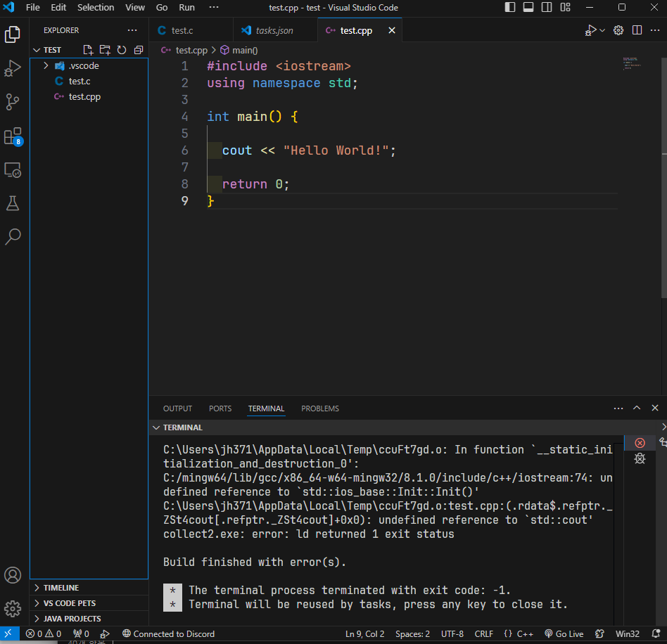
Task: Open the Testing flask icon view
Action: coord(13,203)
